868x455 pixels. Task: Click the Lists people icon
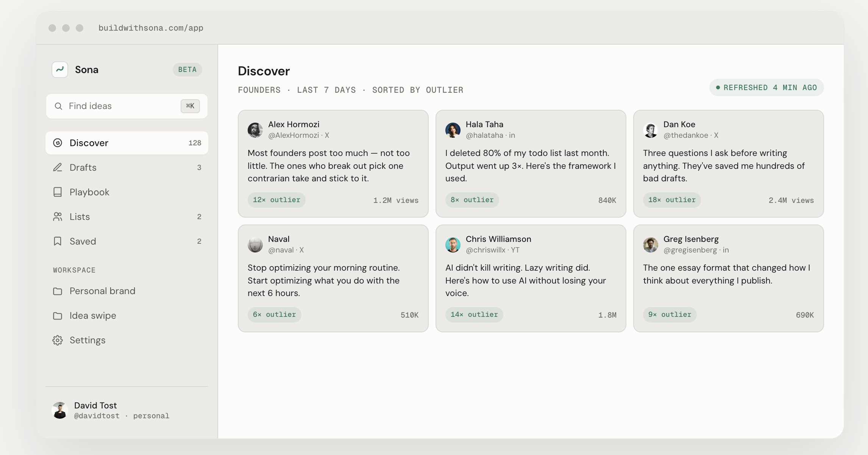pyautogui.click(x=58, y=217)
